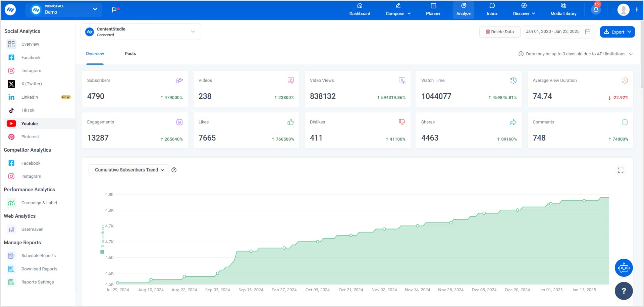Switch to the Posts tab
This screenshot has height=307, width=644.
click(x=130, y=54)
